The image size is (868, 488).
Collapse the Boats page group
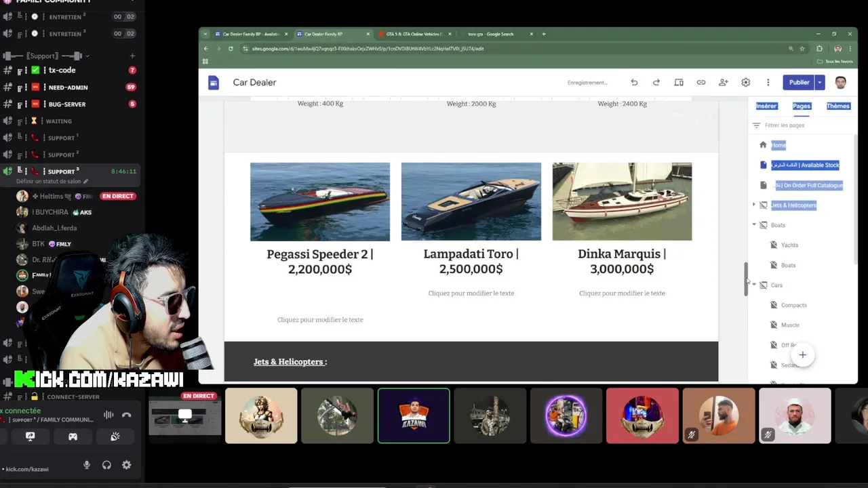point(754,225)
